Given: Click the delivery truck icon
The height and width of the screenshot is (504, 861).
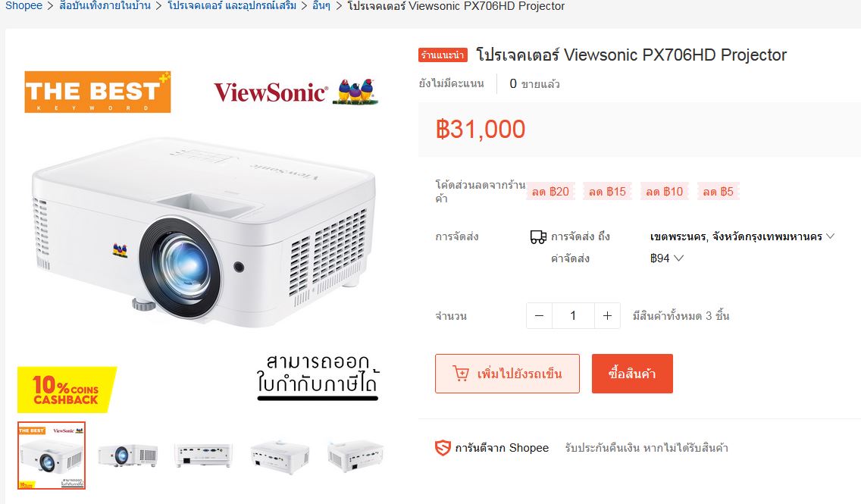Looking at the screenshot, I should point(538,236).
